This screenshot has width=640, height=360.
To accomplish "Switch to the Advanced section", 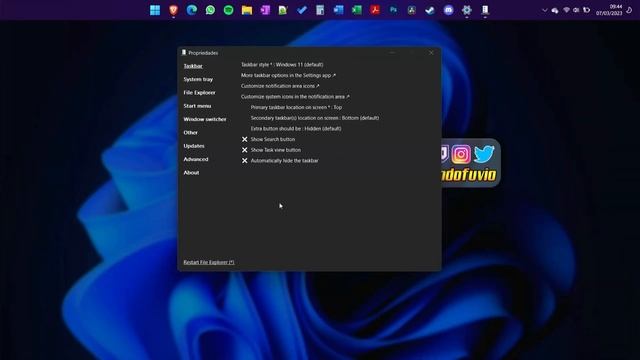I will (196, 159).
